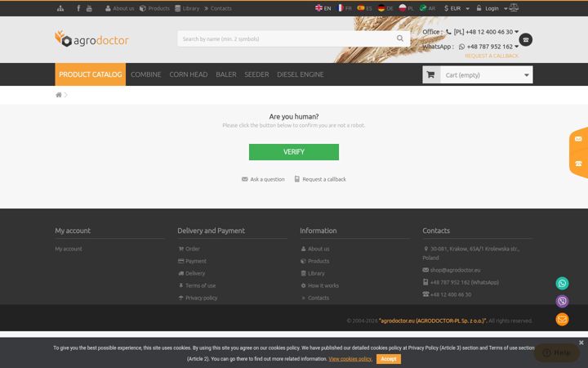Screen dimensions: 588x368
Task: Click the orange side tab envelope icon
Action: 578,139
